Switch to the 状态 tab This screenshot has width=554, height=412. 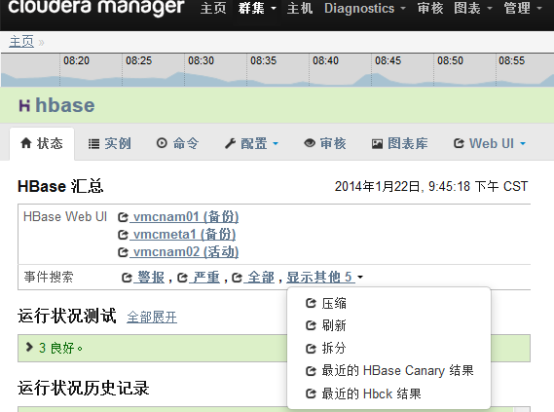point(42,143)
